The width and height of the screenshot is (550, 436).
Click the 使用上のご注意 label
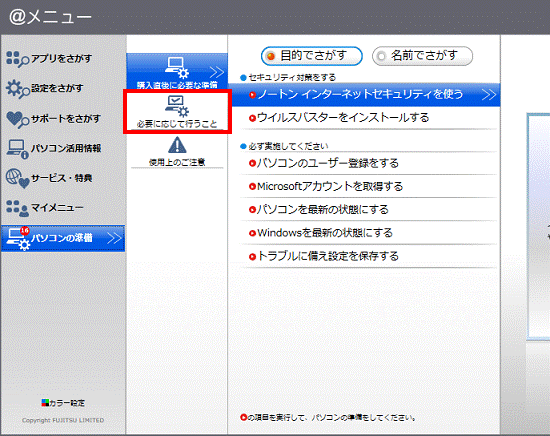(x=177, y=162)
